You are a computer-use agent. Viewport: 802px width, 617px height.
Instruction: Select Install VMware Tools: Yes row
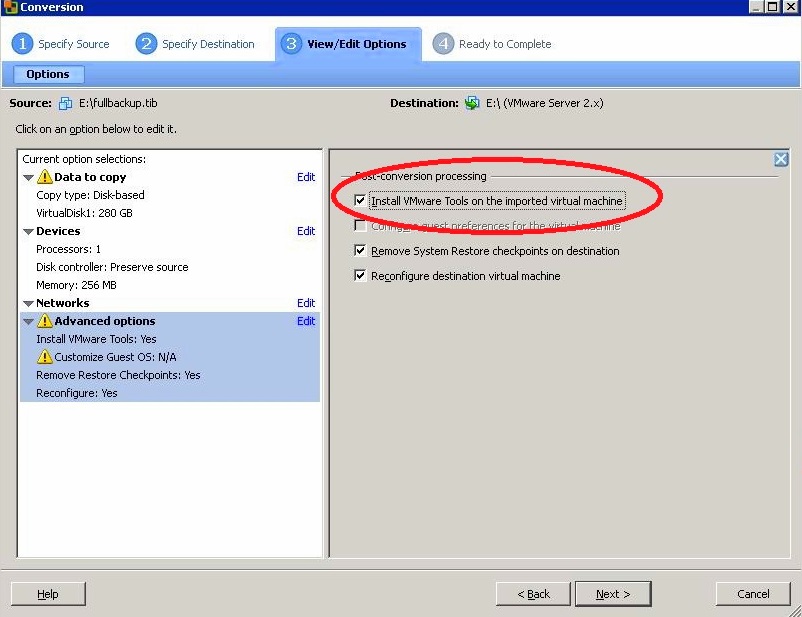96,339
